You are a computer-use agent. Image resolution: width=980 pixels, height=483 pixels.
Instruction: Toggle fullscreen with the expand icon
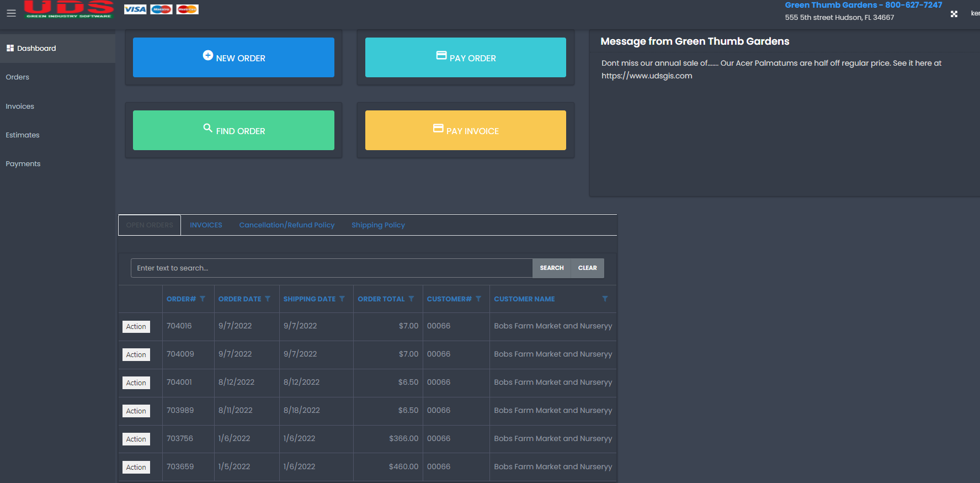[x=954, y=14]
